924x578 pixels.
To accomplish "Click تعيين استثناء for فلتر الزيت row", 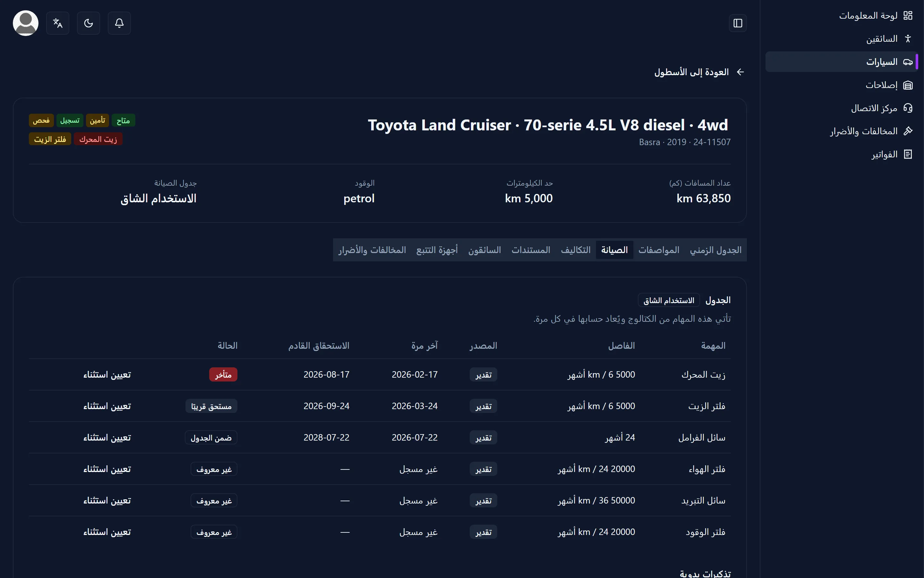I will (107, 406).
